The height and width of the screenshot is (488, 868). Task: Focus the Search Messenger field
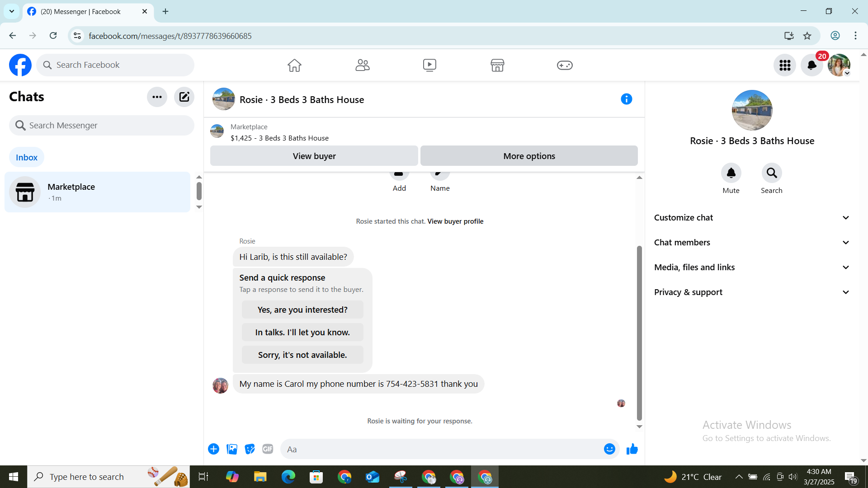[x=102, y=125]
